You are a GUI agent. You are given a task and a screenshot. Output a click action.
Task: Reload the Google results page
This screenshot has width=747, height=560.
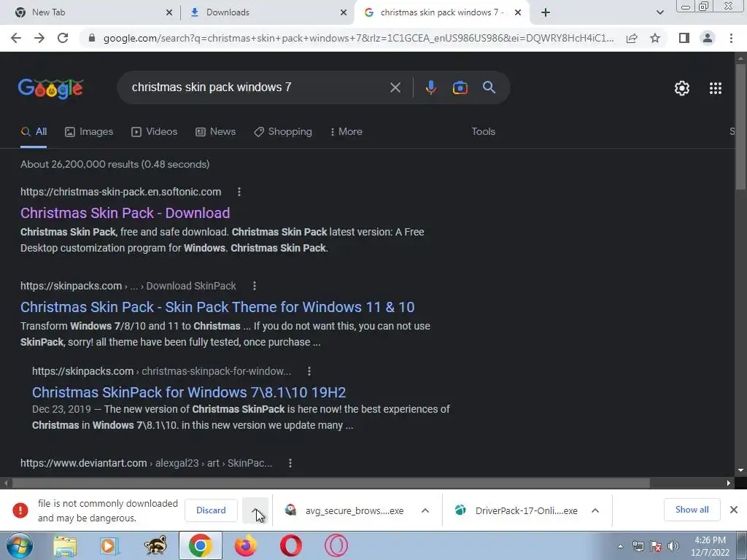pos(63,38)
